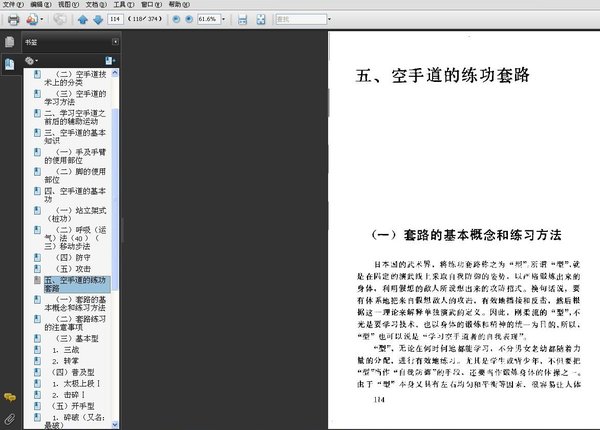Select bookmark (二)套路练习的注意事项
Image resolution: width=600 pixels, height=430 pixels.
point(75,323)
